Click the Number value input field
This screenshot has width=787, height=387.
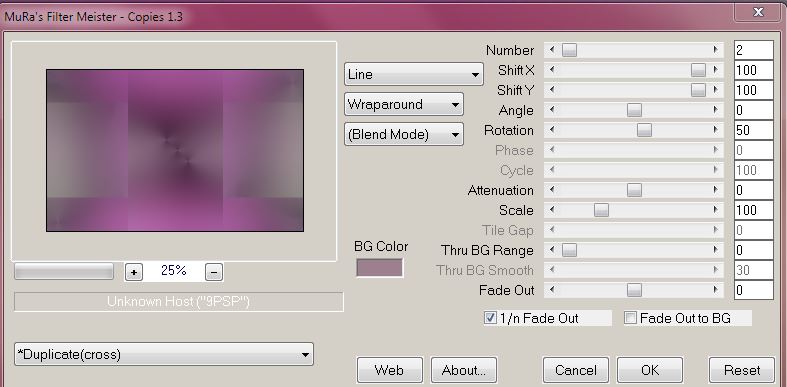(x=753, y=50)
